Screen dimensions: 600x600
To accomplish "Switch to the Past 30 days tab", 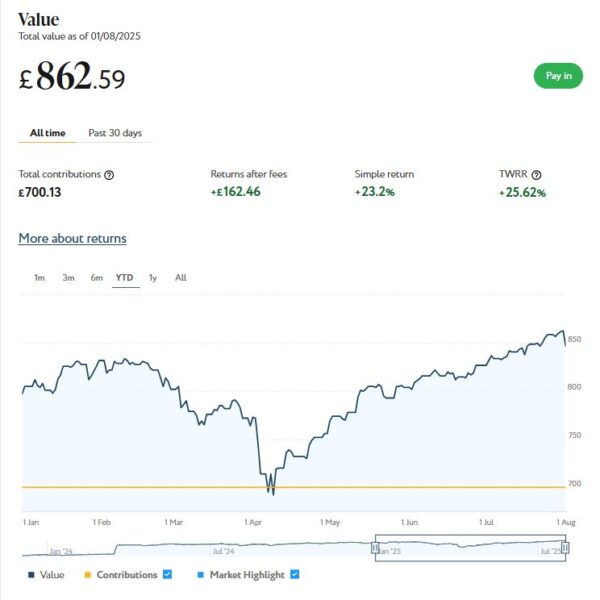I will (x=115, y=132).
